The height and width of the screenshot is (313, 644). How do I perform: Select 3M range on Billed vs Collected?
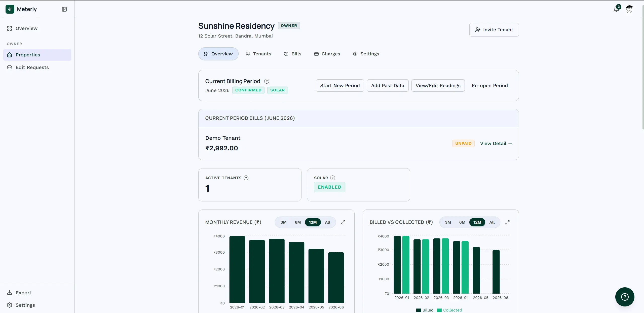pyautogui.click(x=448, y=222)
